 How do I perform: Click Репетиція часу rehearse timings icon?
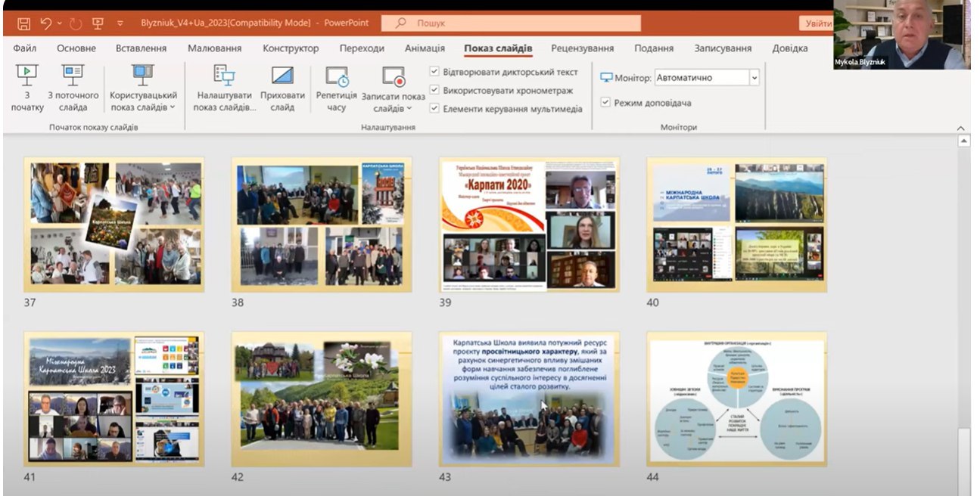pyautogui.click(x=337, y=76)
